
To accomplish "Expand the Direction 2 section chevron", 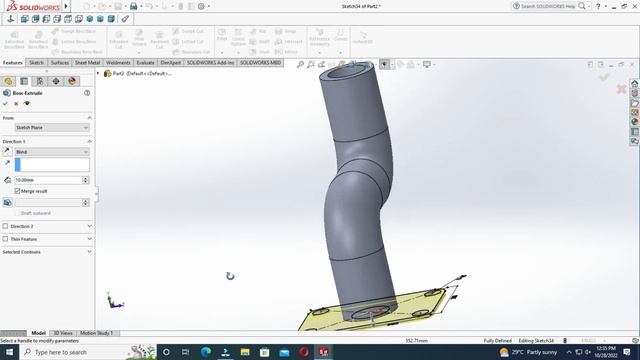I will pyautogui.click(x=89, y=226).
